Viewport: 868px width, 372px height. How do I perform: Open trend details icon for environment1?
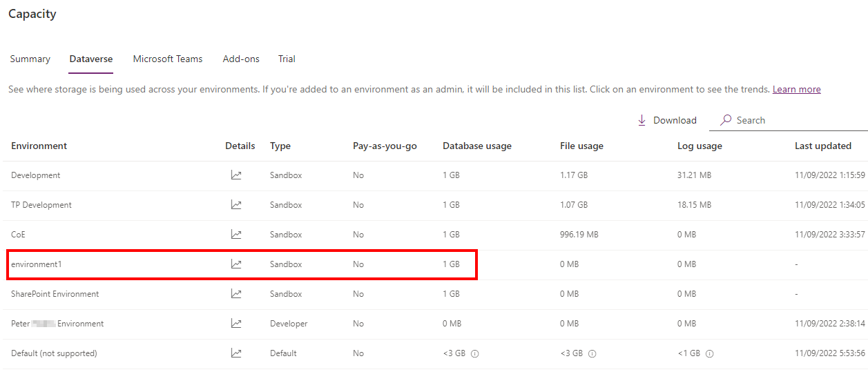click(x=236, y=264)
